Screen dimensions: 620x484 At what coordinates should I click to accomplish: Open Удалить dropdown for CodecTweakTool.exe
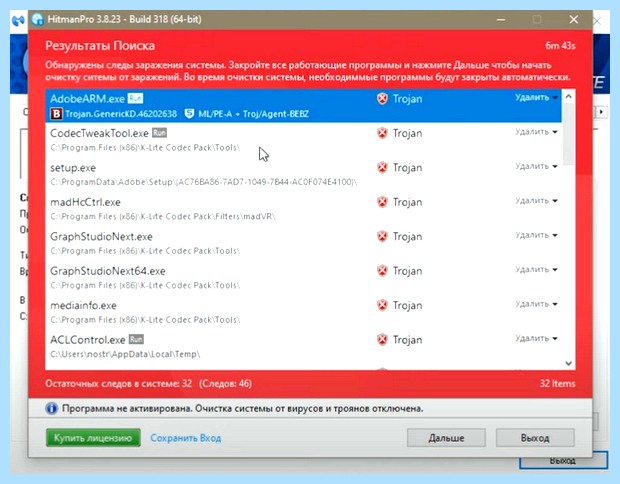point(536,132)
